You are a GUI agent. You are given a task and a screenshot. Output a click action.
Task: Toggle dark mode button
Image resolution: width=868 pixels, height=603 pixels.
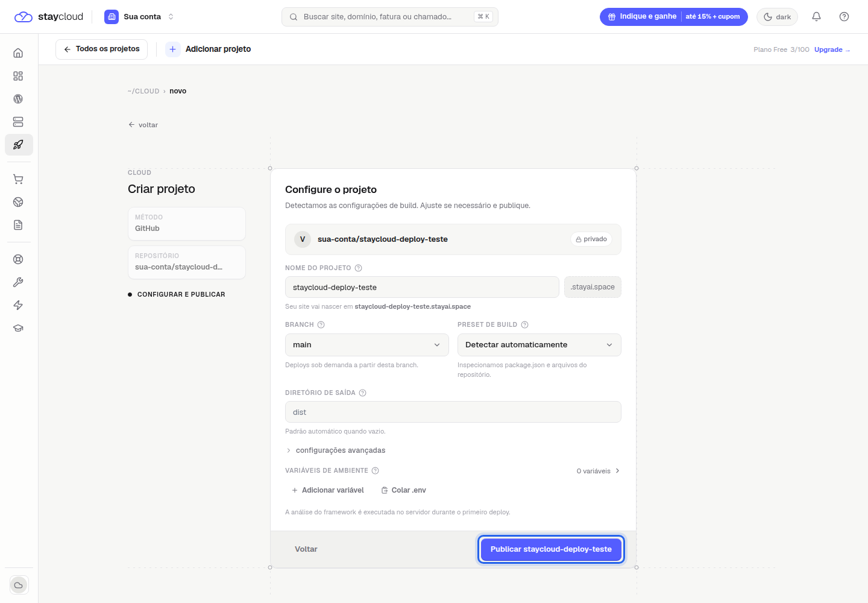click(777, 17)
